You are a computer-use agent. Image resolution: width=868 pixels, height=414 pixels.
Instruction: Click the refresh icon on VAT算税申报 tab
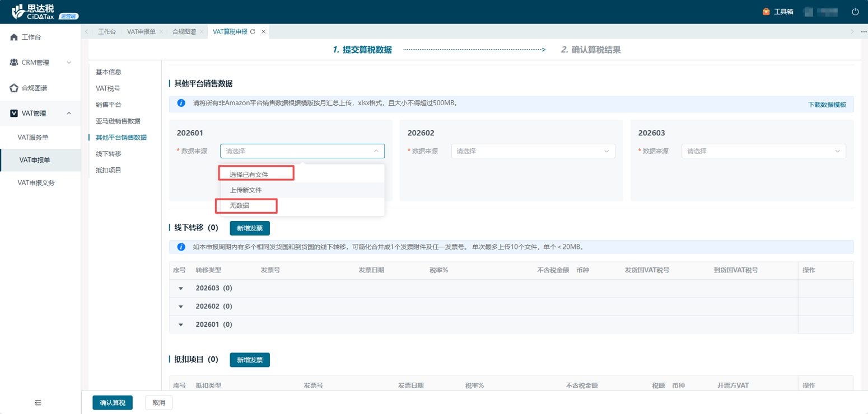tap(253, 32)
